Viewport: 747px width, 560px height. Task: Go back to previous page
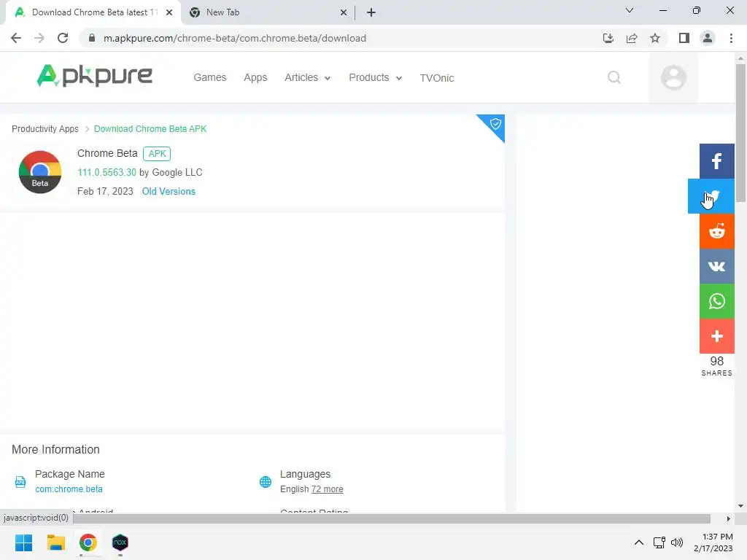coord(16,38)
